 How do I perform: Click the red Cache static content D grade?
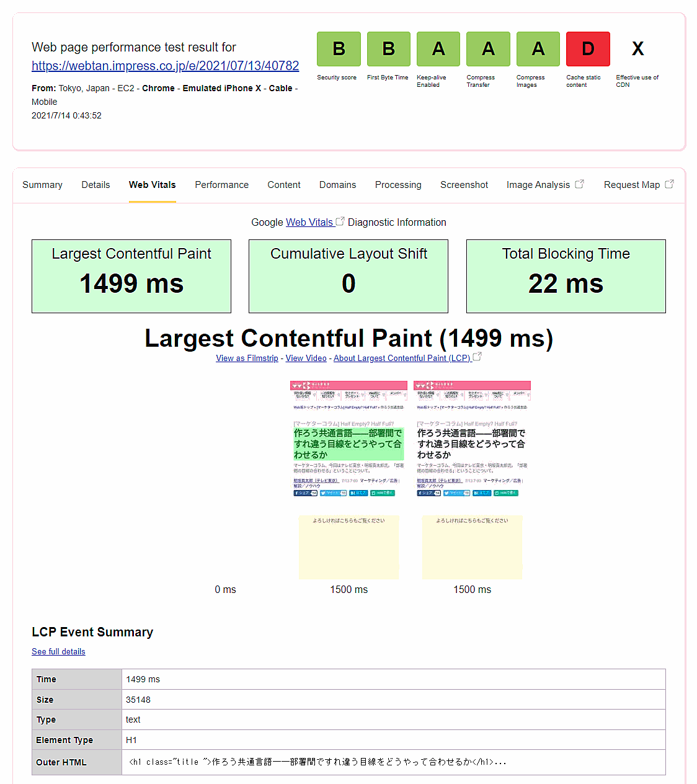pos(588,49)
